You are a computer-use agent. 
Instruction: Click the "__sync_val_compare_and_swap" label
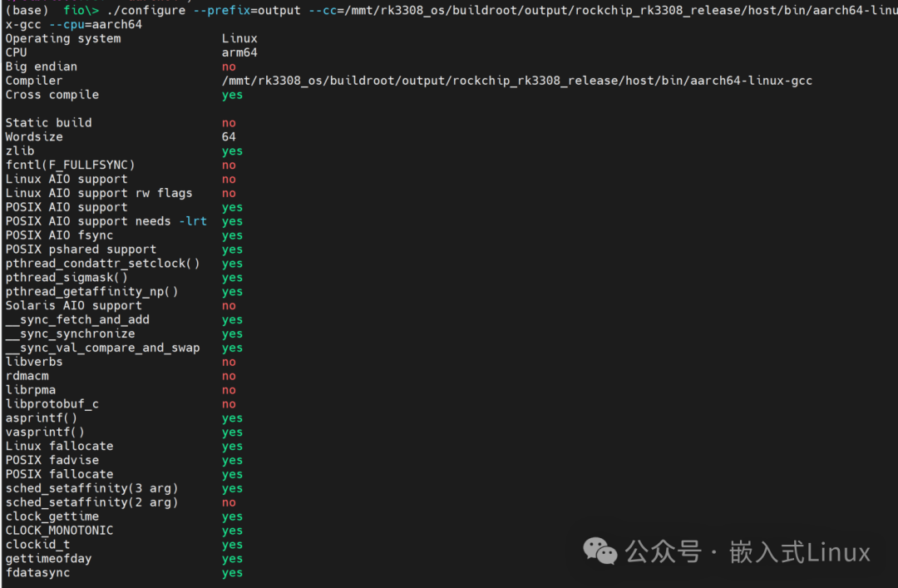[102, 348]
